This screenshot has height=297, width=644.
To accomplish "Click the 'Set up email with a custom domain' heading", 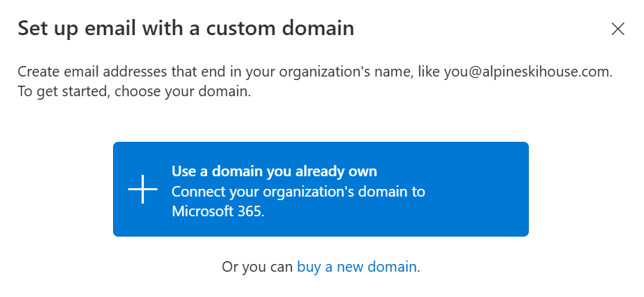I will point(185,29).
